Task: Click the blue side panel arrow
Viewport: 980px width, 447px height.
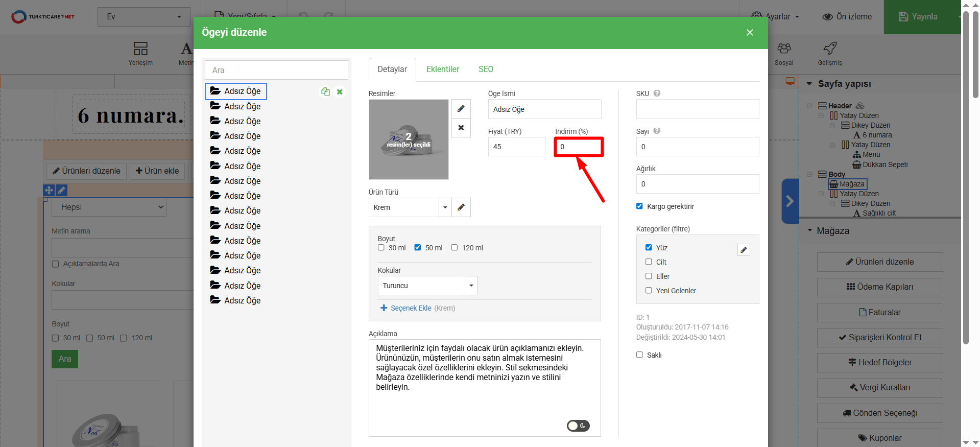Action: pyautogui.click(x=790, y=201)
